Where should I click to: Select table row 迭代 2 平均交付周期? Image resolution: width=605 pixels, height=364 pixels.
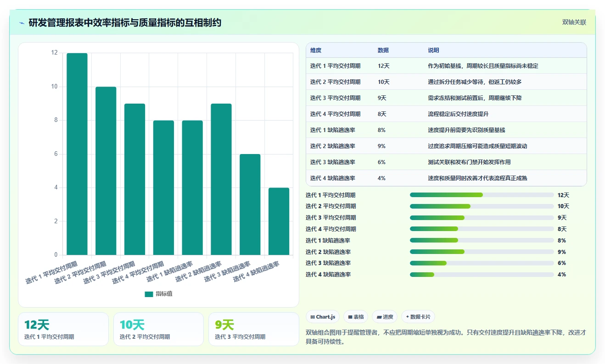pos(446,82)
